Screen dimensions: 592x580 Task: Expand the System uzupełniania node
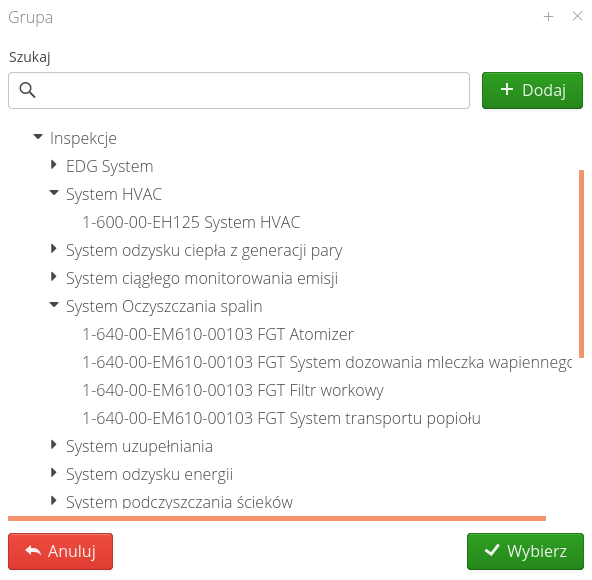coord(54,445)
